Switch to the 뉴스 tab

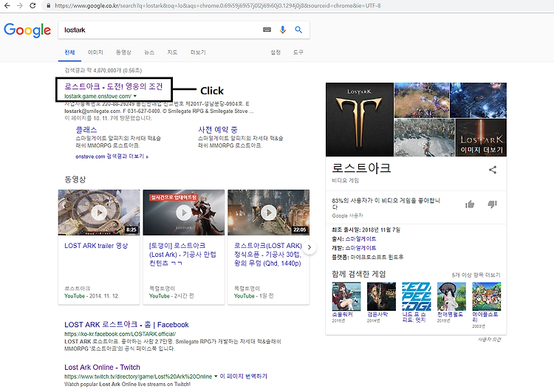(149, 52)
